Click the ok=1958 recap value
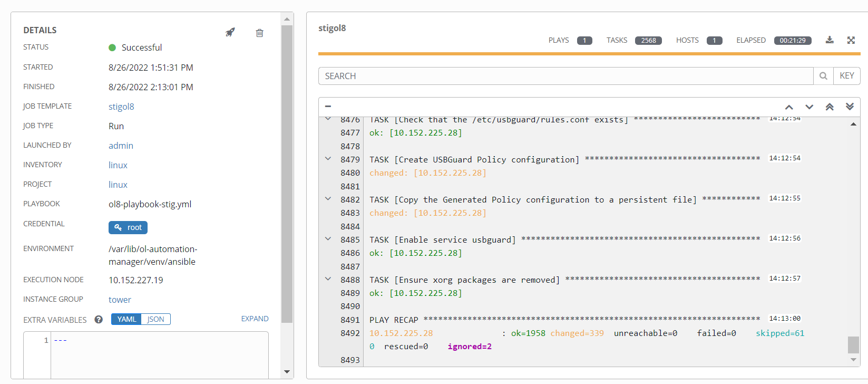Image resolution: width=868 pixels, height=384 pixels. (528, 333)
